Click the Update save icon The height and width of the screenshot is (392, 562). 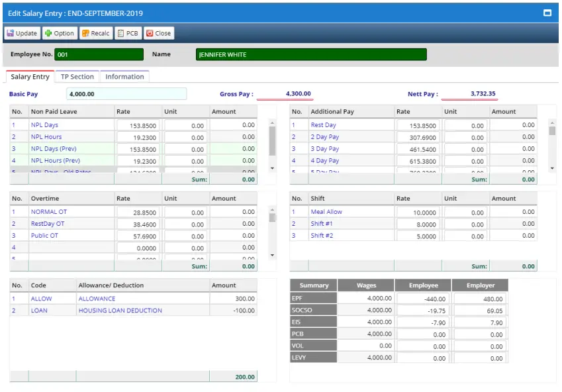(x=11, y=33)
